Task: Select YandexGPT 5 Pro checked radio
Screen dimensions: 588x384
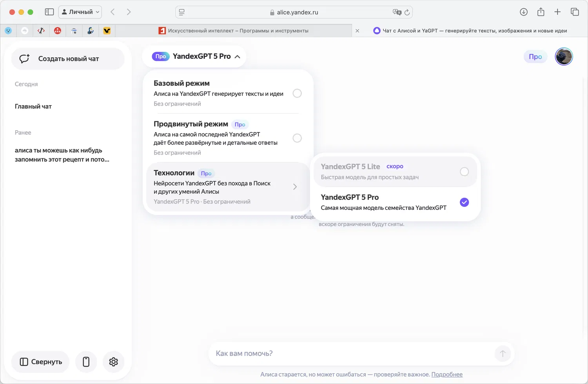Action: click(464, 202)
